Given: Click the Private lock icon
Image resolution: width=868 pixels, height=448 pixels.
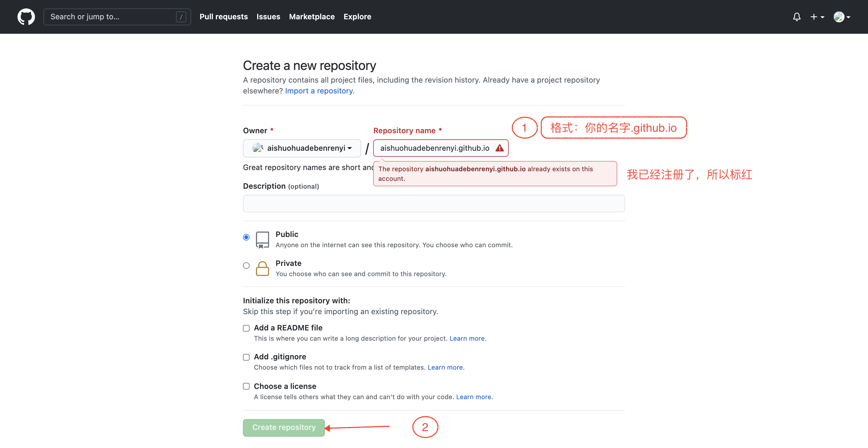Looking at the screenshot, I should click(262, 269).
